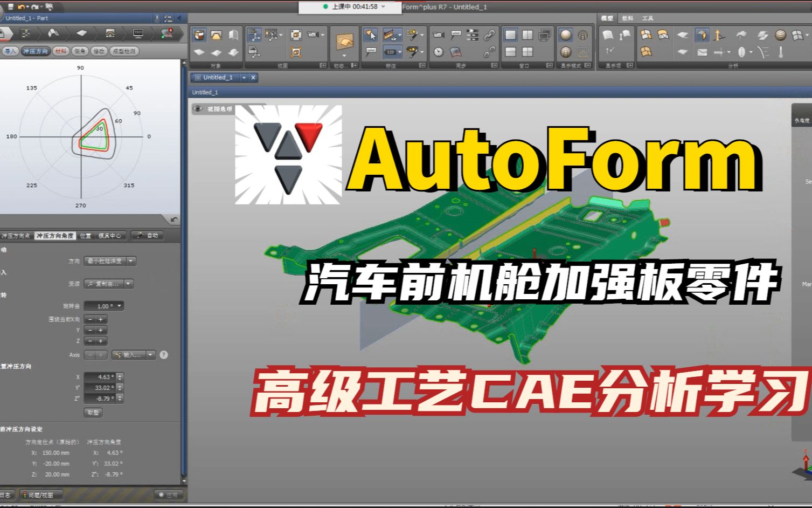The image size is (812, 508).
Task: Click the Y' angle field showing 33.02°
Action: pos(100,388)
